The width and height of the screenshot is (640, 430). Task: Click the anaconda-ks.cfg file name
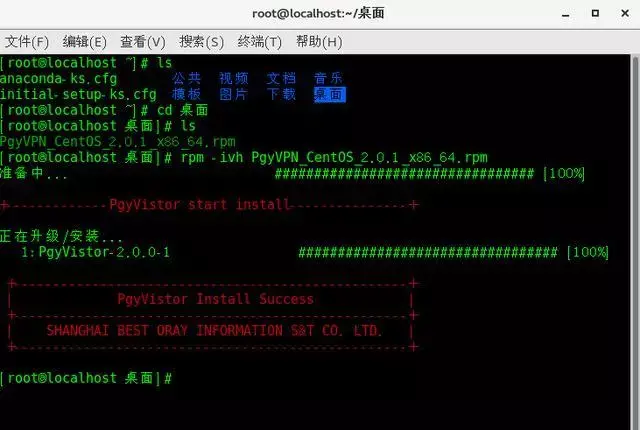(x=58, y=79)
